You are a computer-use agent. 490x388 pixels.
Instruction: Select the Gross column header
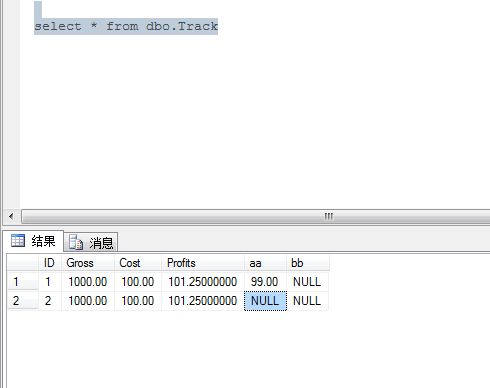click(x=88, y=263)
